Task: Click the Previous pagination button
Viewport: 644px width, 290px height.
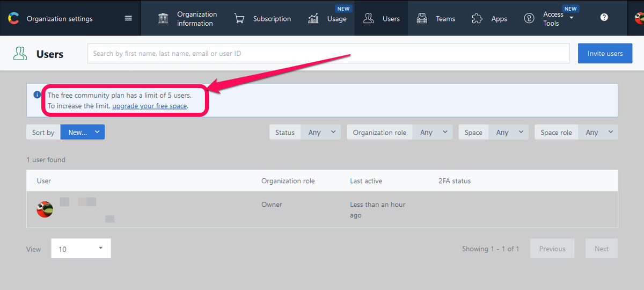Action: [552, 249]
